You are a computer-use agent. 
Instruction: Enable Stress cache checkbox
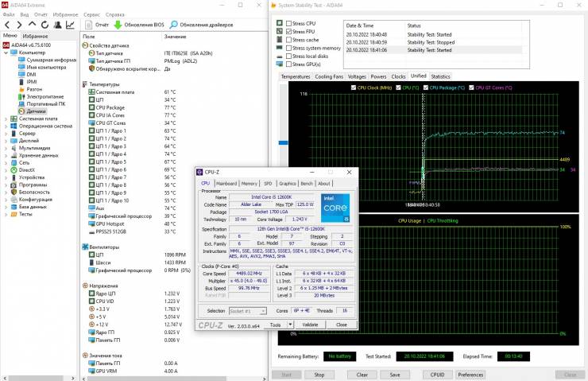coord(288,40)
